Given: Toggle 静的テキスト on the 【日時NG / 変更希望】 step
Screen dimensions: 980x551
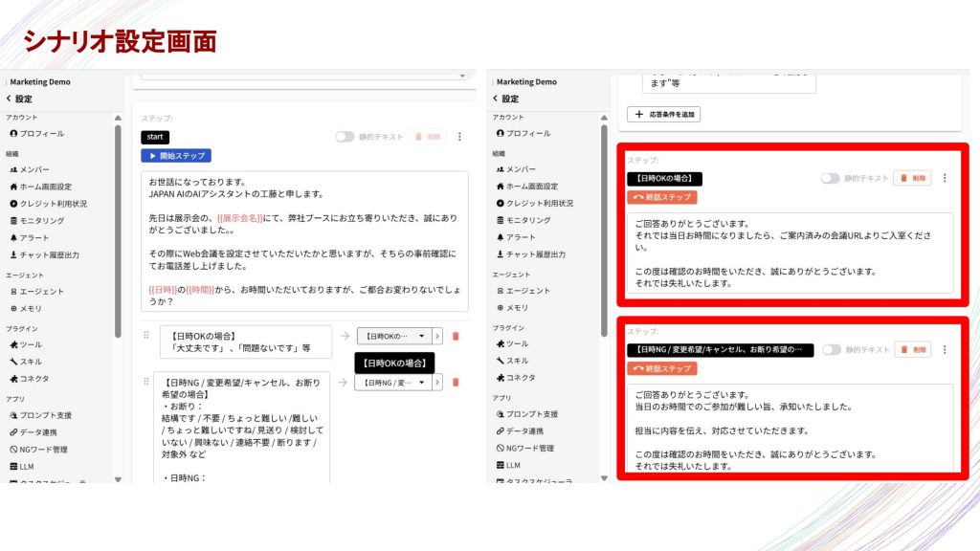Looking at the screenshot, I should coord(831,350).
